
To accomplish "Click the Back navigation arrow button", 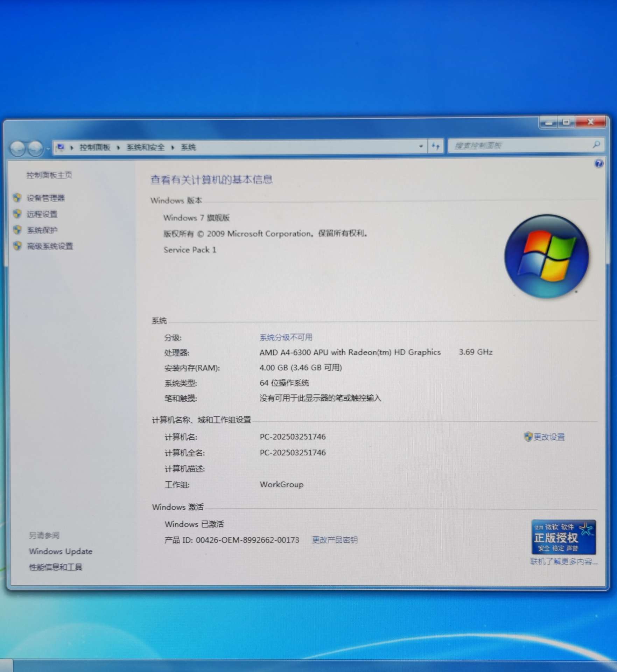I will pos(18,148).
